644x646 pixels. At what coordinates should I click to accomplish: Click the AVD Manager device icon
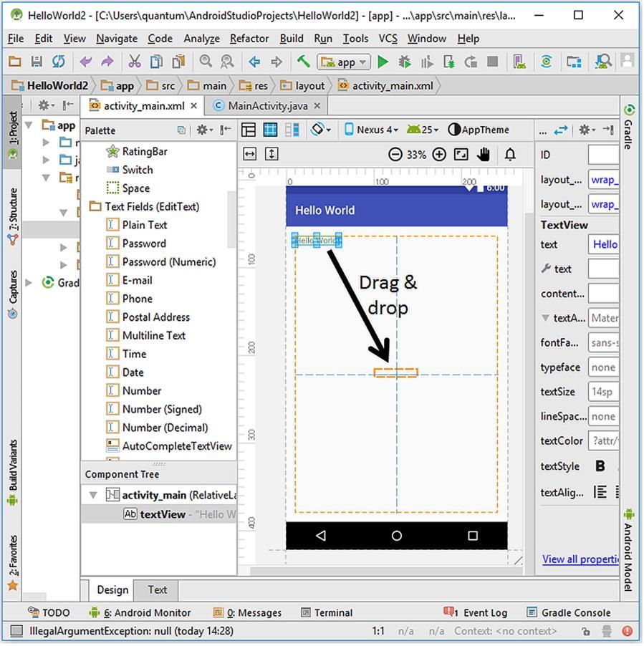tap(520, 62)
